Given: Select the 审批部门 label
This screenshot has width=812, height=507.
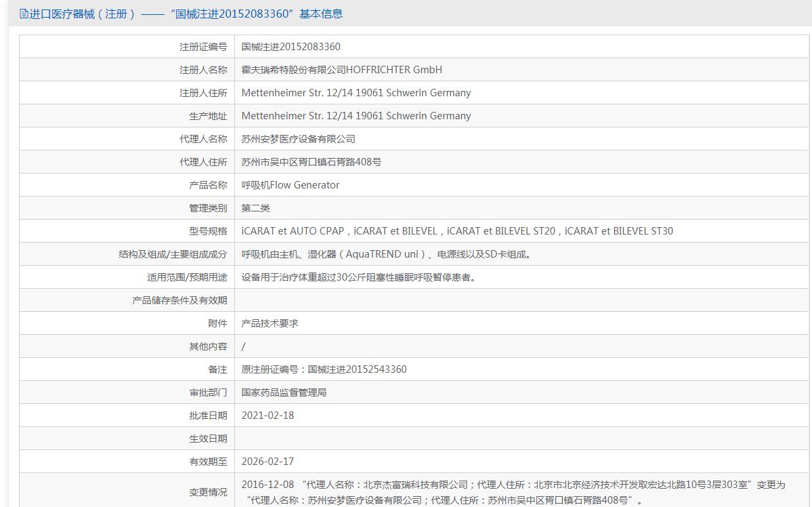Looking at the screenshot, I should [208, 393].
